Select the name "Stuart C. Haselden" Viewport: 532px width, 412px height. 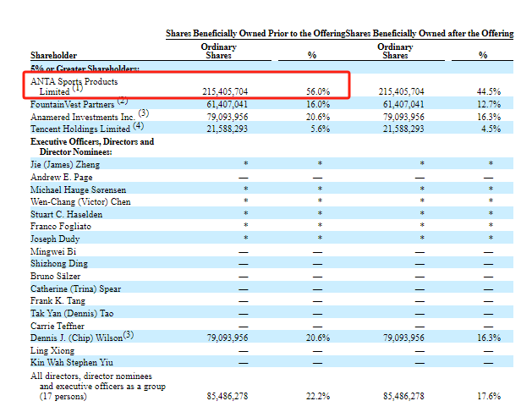pos(67,215)
